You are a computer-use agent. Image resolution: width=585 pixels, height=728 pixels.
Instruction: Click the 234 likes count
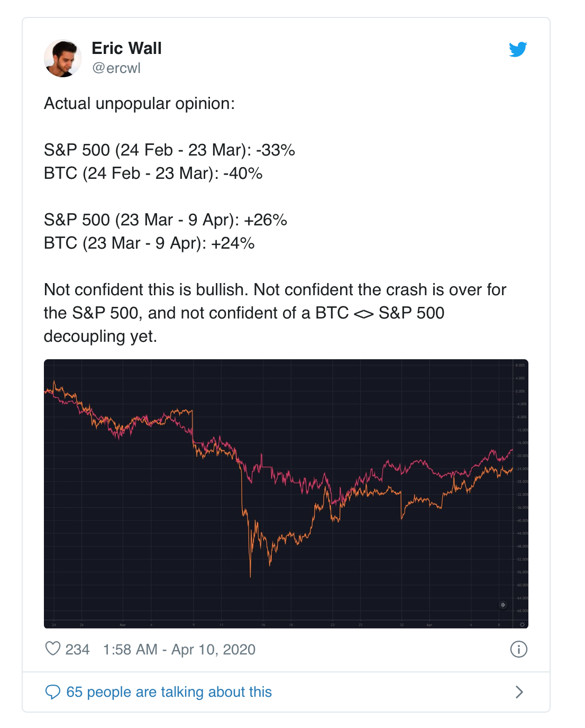(77, 649)
